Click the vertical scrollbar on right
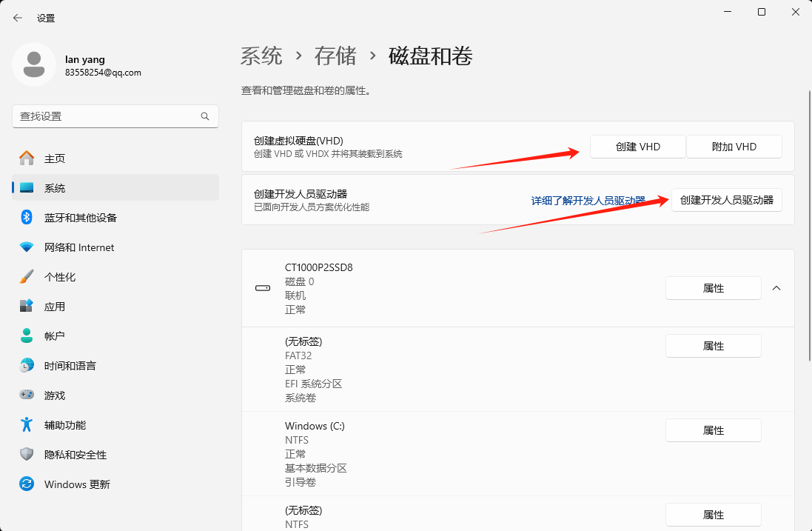Image resolution: width=812 pixels, height=531 pixels. coord(810,225)
